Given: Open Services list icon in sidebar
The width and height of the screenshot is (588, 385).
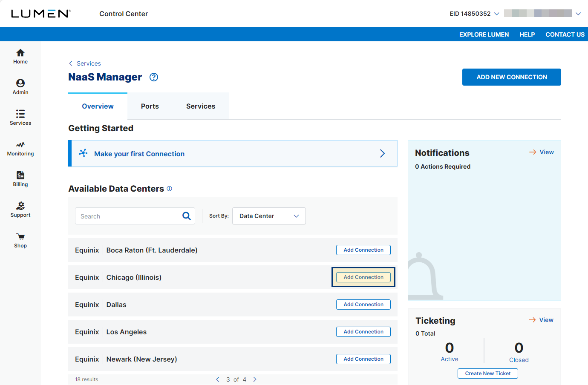Looking at the screenshot, I should (x=20, y=118).
